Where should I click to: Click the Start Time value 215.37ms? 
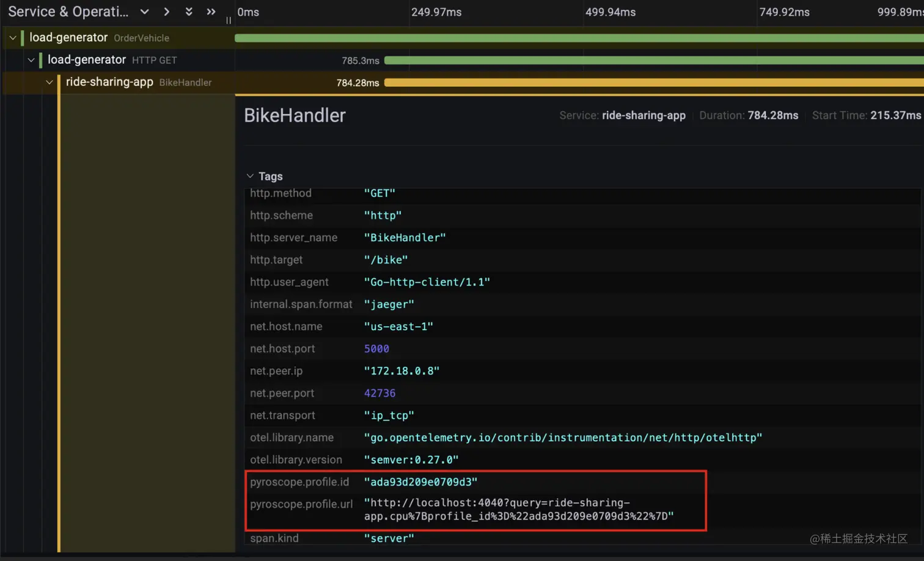click(x=896, y=116)
